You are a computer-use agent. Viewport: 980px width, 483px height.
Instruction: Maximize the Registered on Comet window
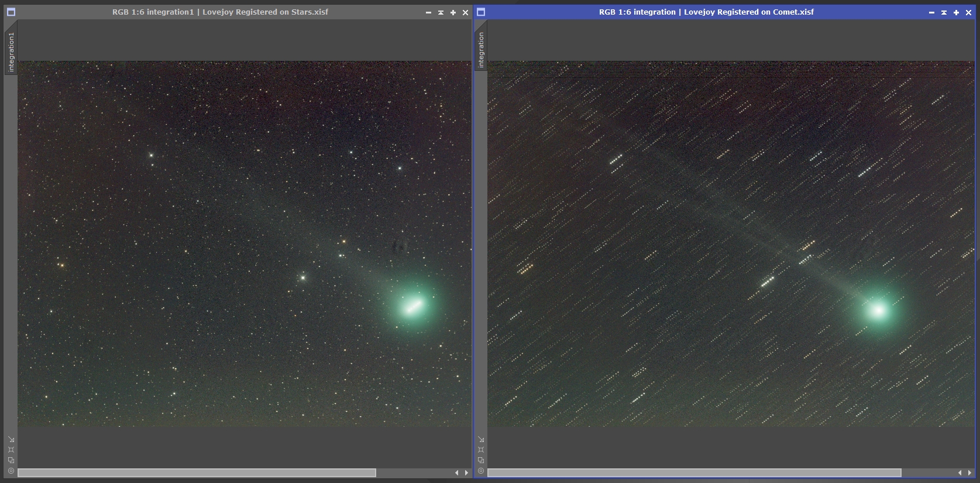pos(956,12)
